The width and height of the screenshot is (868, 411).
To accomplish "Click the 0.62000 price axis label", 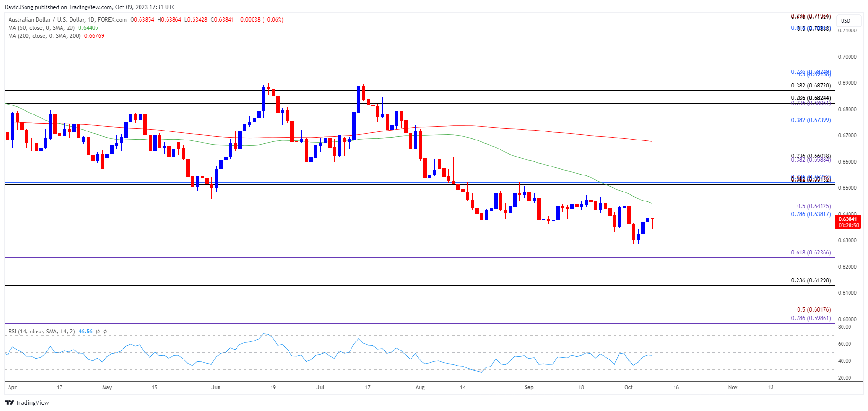I will tap(847, 267).
